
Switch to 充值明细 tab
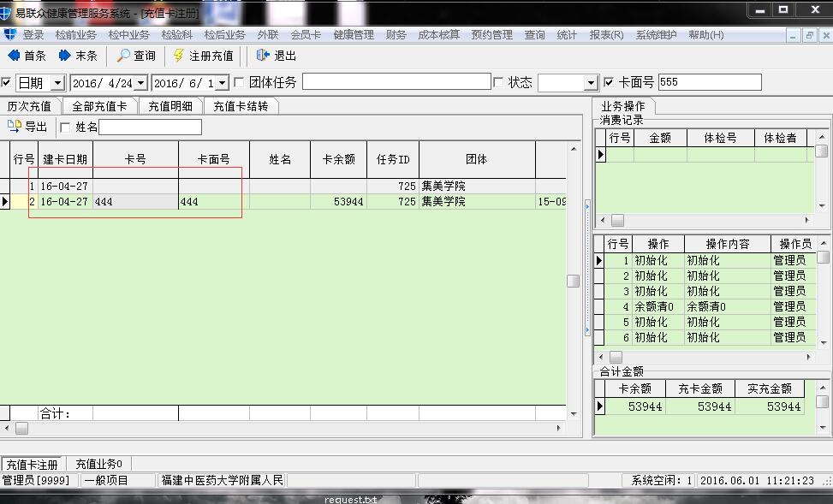pyautogui.click(x=170, y=106)
